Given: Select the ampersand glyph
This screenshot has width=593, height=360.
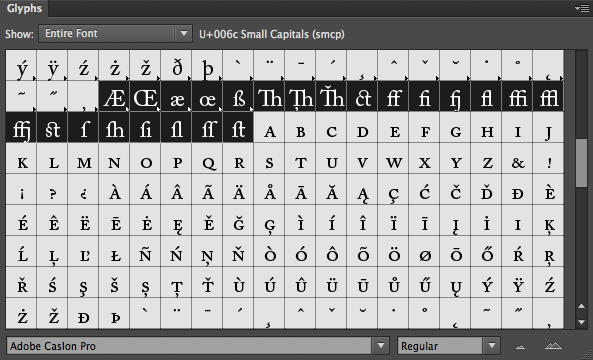Looking at the screenshot, I should 517,158.
